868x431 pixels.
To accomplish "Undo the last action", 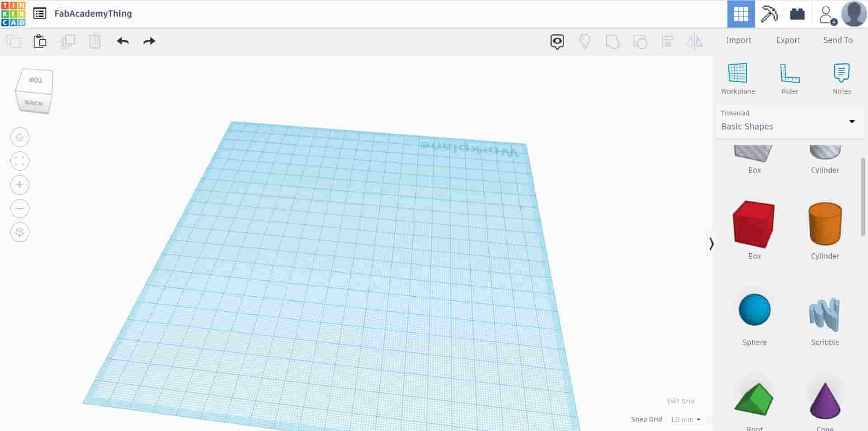I will 123,41.
